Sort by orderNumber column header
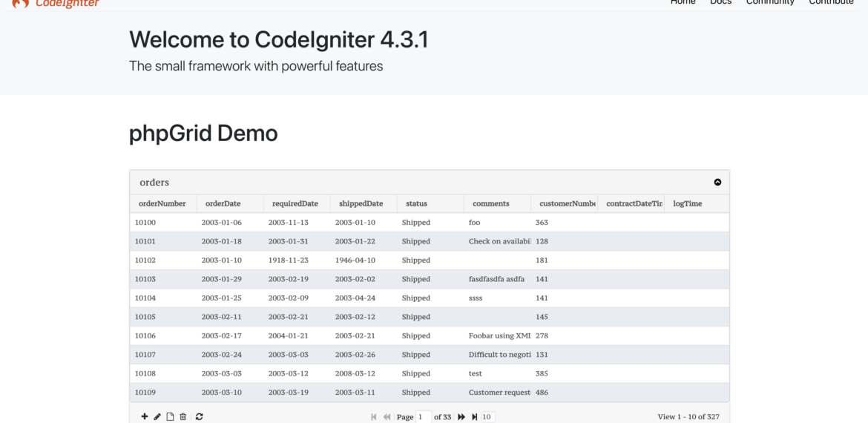This screenshot has width=868, height=423. coord(162,204)
